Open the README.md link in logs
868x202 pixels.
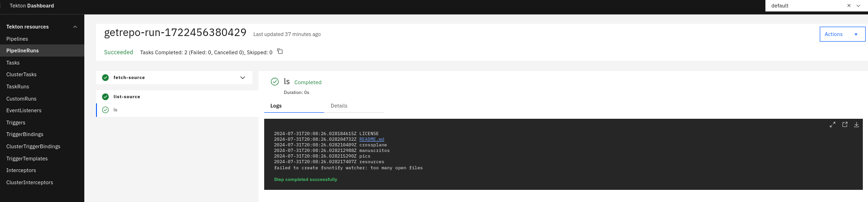click(371, 139)
